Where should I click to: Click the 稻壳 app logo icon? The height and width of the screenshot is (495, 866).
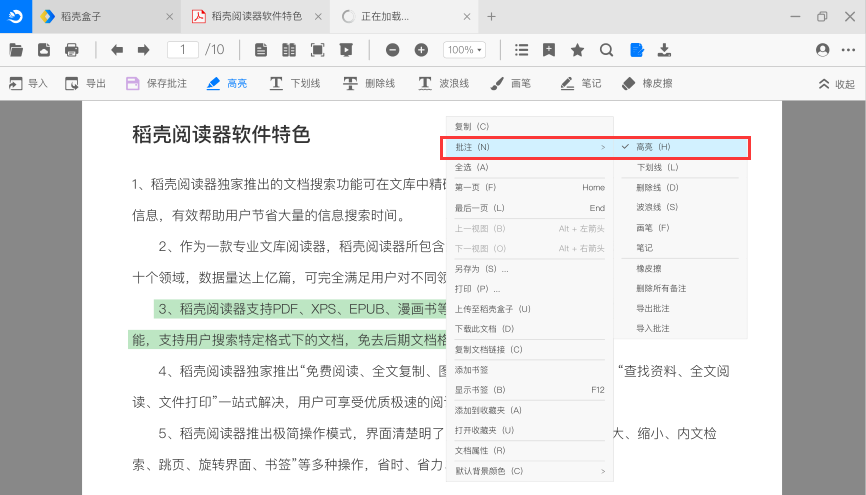coord(16,17)
